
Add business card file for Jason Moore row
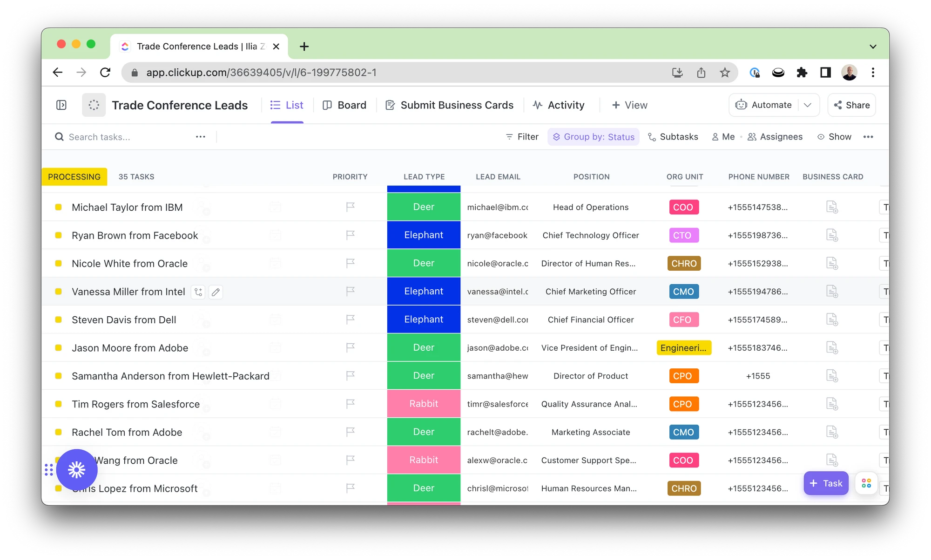832,347
